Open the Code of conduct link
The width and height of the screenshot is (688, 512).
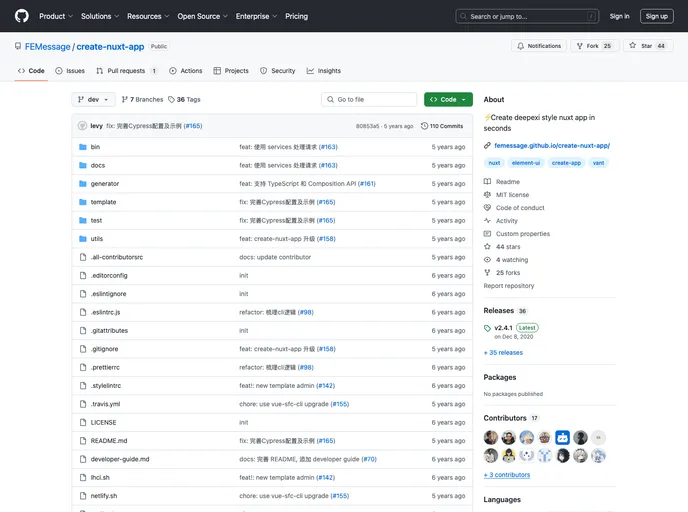pos(514,208)
